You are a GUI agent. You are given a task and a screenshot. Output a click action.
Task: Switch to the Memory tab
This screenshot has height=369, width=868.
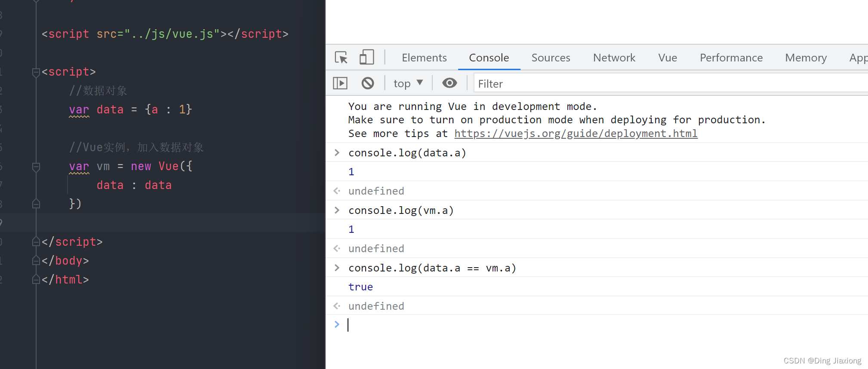tap(806, 58)
